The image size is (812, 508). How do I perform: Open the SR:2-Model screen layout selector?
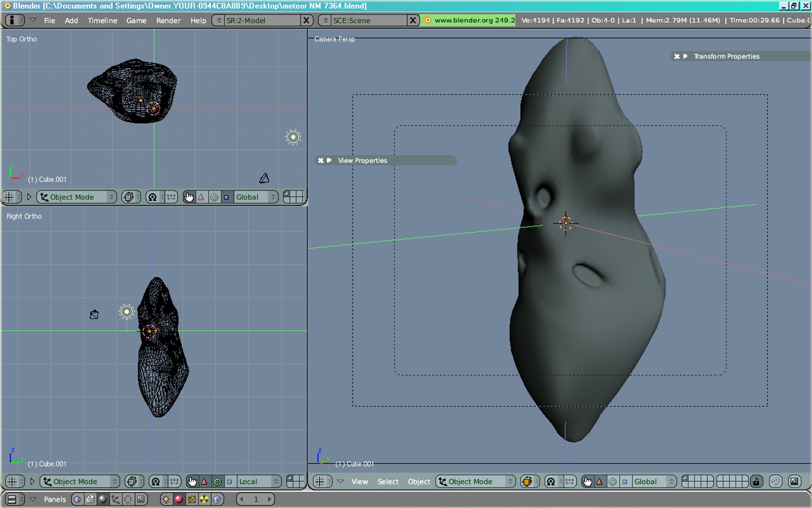coord(218,20)
